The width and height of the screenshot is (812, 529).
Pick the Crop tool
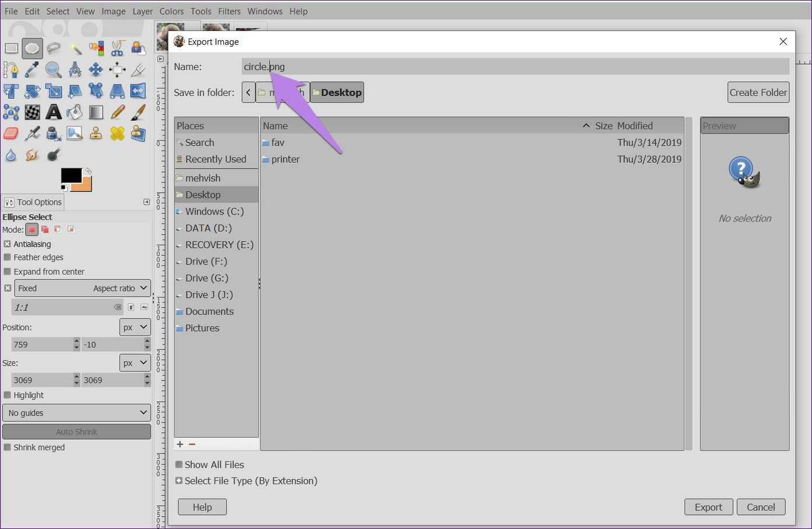point(138,70)
